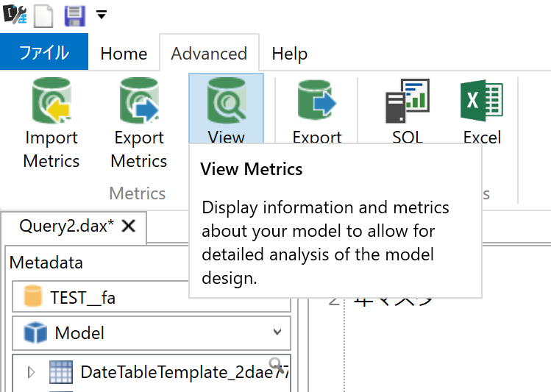The image size is (551, 392).
Task: Open the Model dropdown chevron
Action: (277, 332)
